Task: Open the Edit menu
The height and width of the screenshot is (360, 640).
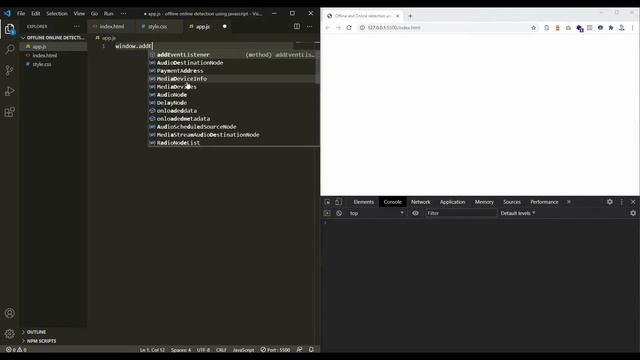Action: click(x=36, y=13)
